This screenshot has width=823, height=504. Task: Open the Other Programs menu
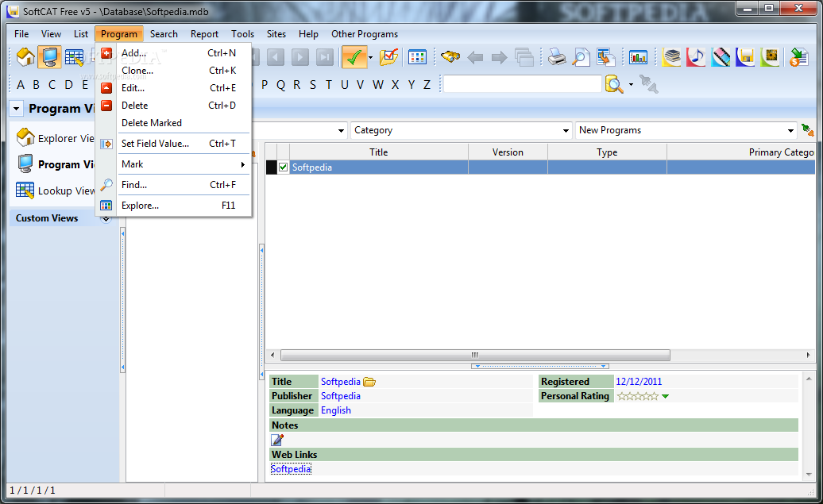pos(365,34)
